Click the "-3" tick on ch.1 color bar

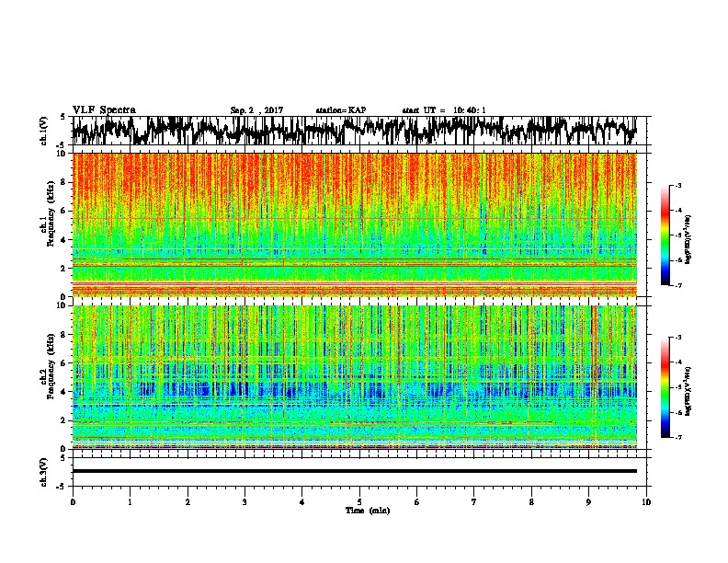coord(678,185)
